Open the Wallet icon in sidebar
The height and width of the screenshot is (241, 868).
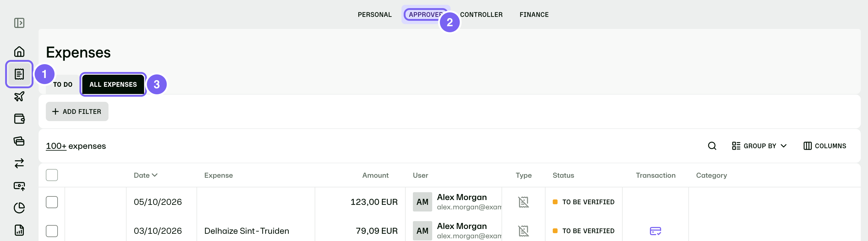[x=19, y=118]
